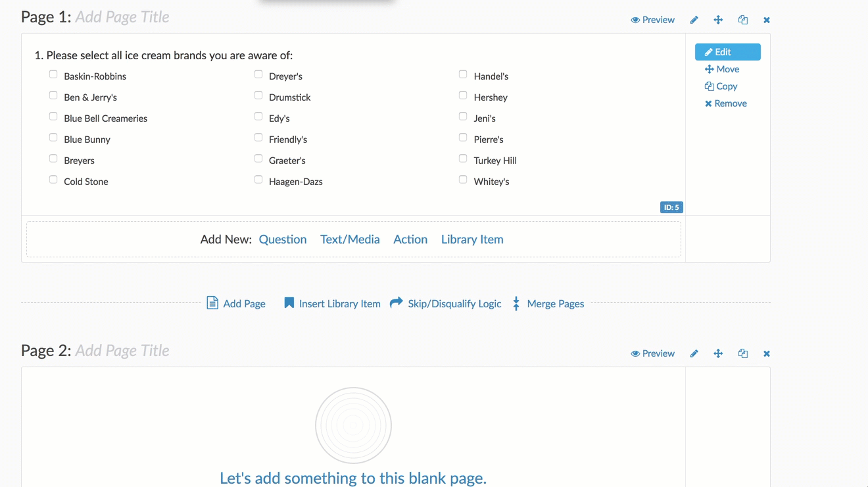Click the ID: 5 badge

tap(671, 207)
